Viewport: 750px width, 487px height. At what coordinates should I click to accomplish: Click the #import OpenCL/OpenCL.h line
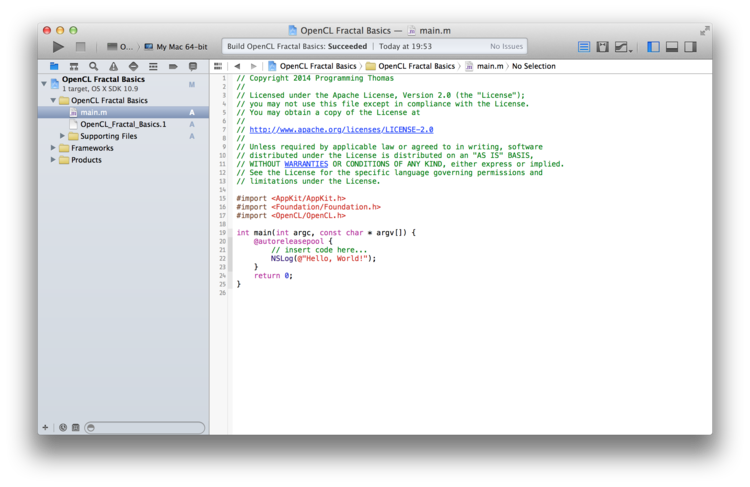point(291,216)
